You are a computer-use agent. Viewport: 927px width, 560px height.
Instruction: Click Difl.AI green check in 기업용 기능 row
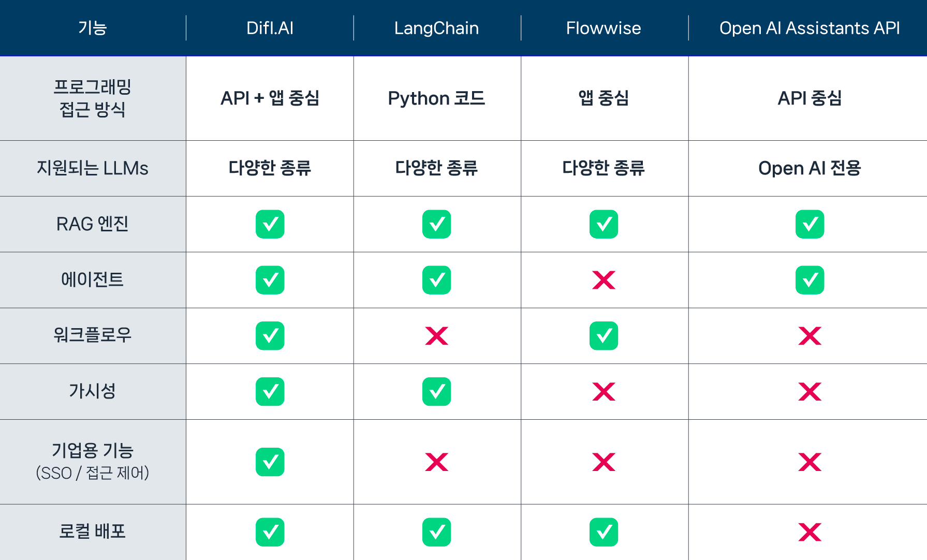(270, 462)
